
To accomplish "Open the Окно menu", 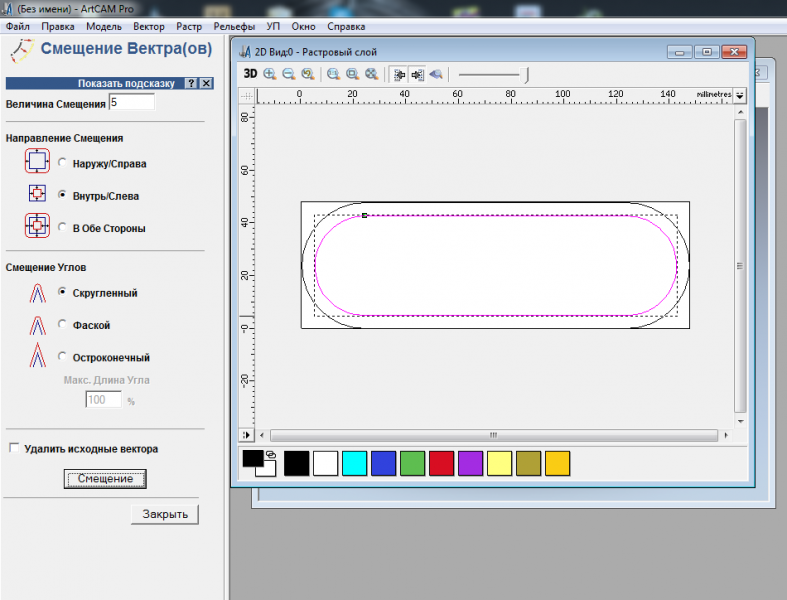I will point(303,27).
